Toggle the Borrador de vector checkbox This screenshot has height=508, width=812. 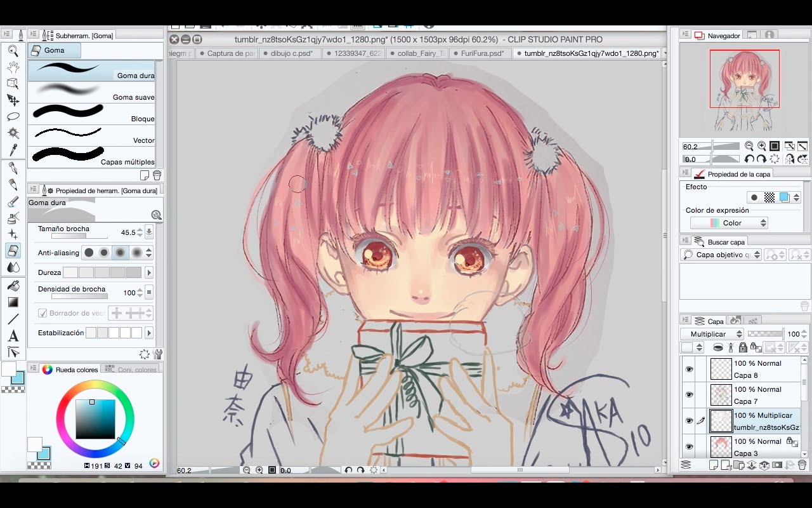[x=43, y=313]
